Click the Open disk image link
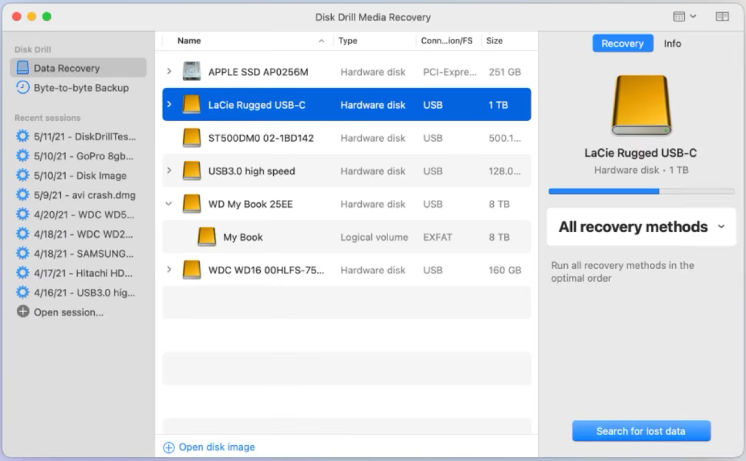746x461 pixels. pos(216,447)
